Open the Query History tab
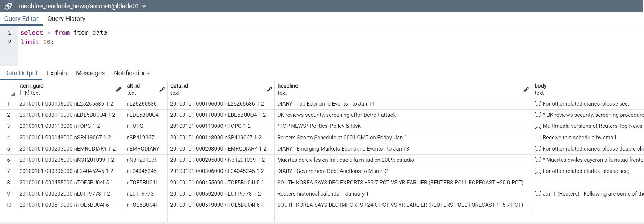Image resolution: width=644 pixels, height=224 pixels. [x=66, y=19]
